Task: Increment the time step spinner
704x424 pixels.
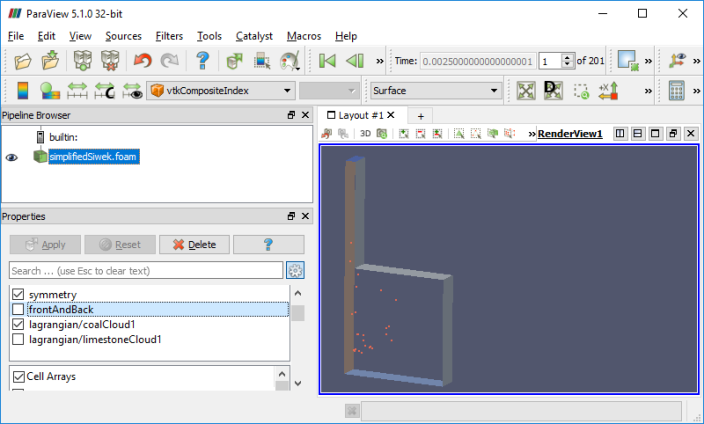Action: click(x=568, y=57)
